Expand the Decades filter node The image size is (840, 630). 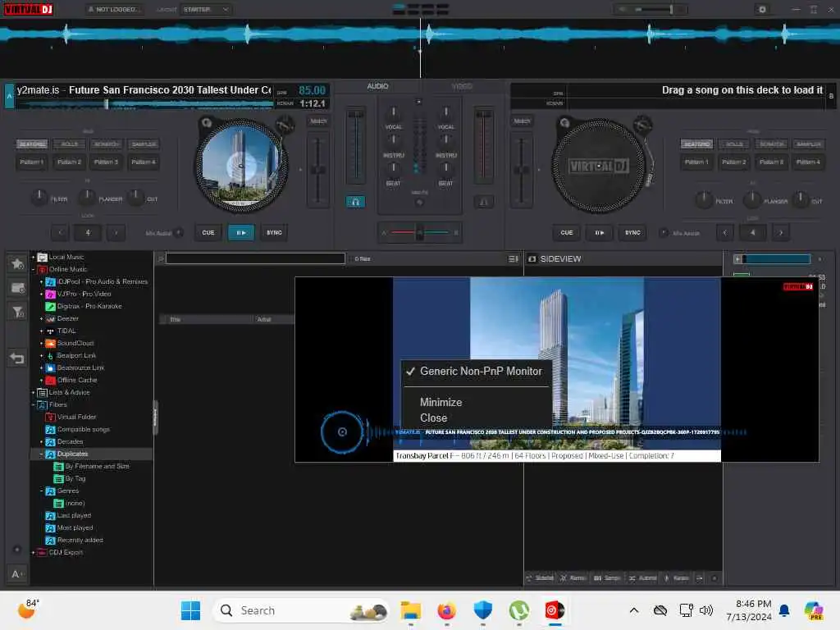click(41, 442)
